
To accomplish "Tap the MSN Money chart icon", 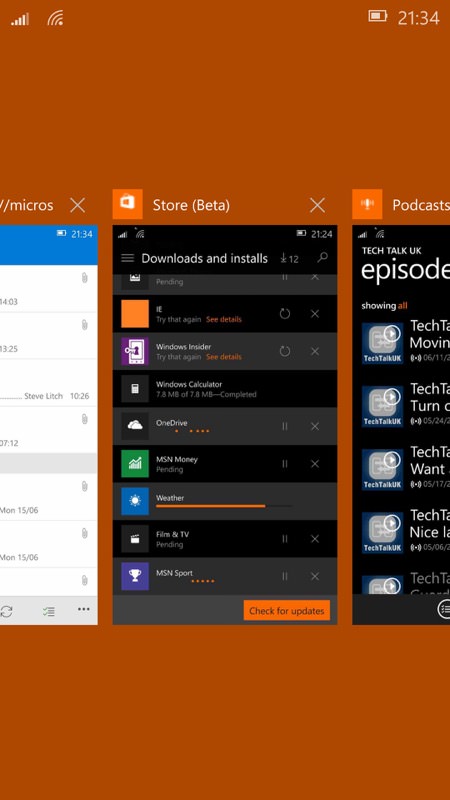I will [135, 464].
